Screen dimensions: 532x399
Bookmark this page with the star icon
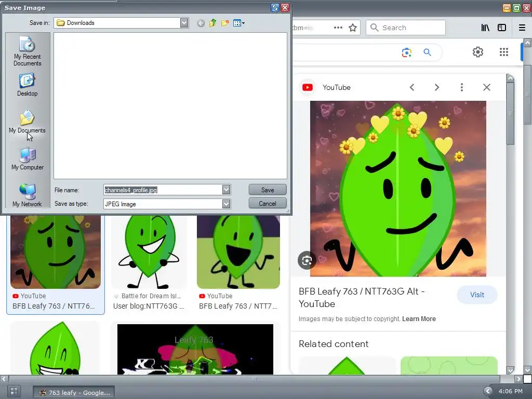point(353,28)
